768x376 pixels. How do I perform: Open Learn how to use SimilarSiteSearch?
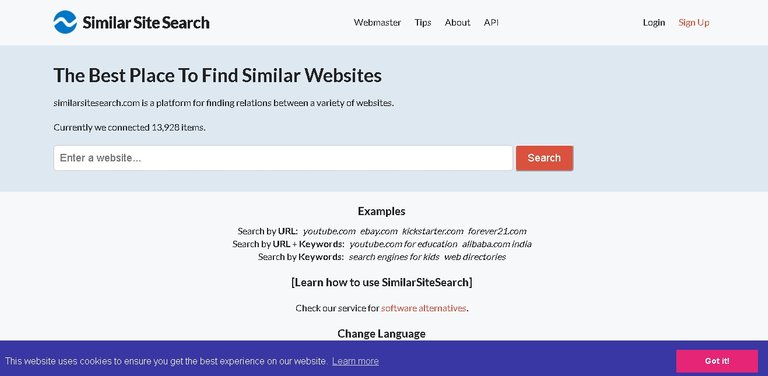(x=382, y=282)
